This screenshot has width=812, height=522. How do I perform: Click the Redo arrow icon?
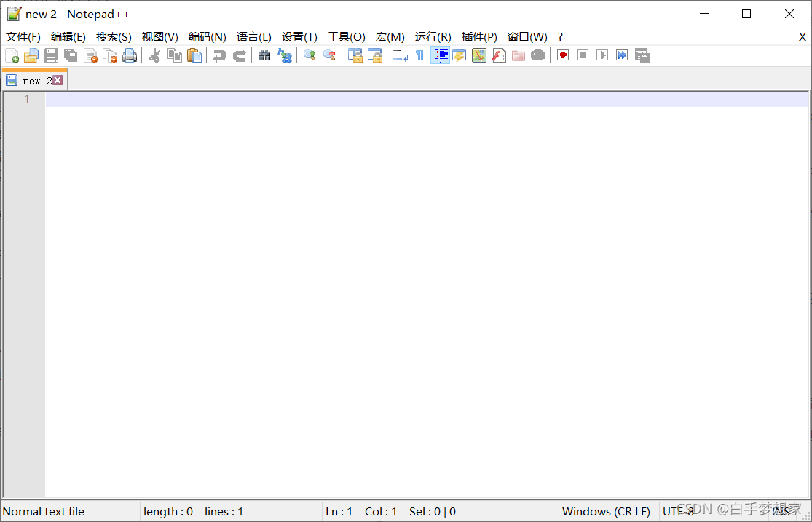[x=240, y=55]
